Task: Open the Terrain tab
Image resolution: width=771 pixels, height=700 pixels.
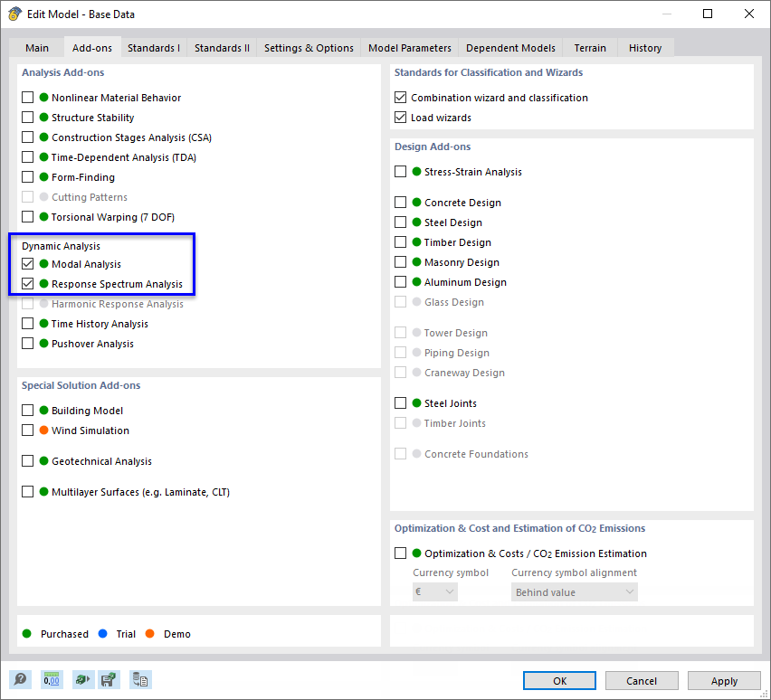Action: (x=590, y=48)
